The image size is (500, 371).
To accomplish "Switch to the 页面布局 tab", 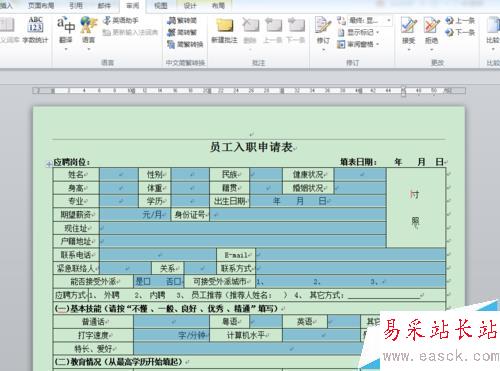I will pos(41,5).
